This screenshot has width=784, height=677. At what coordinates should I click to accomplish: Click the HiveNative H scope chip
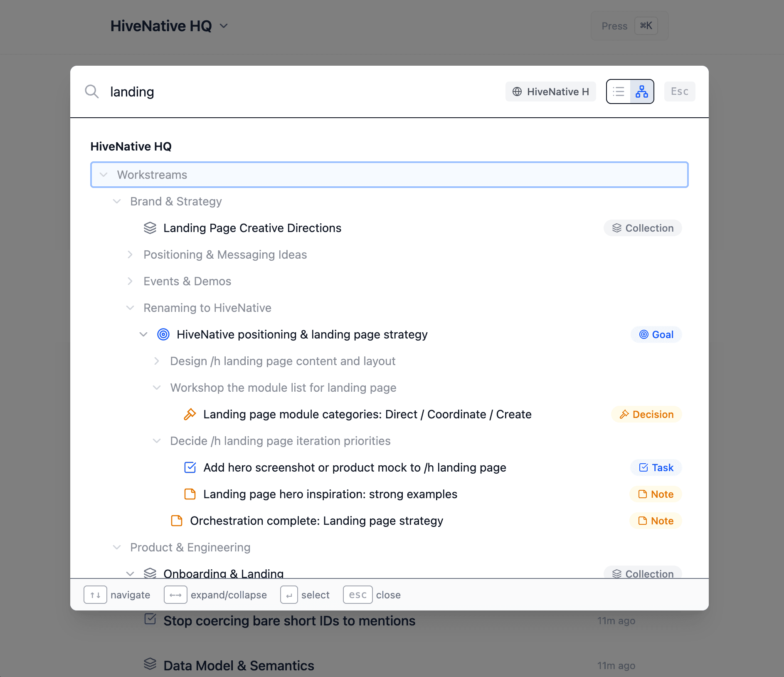(x=550, y=91)
